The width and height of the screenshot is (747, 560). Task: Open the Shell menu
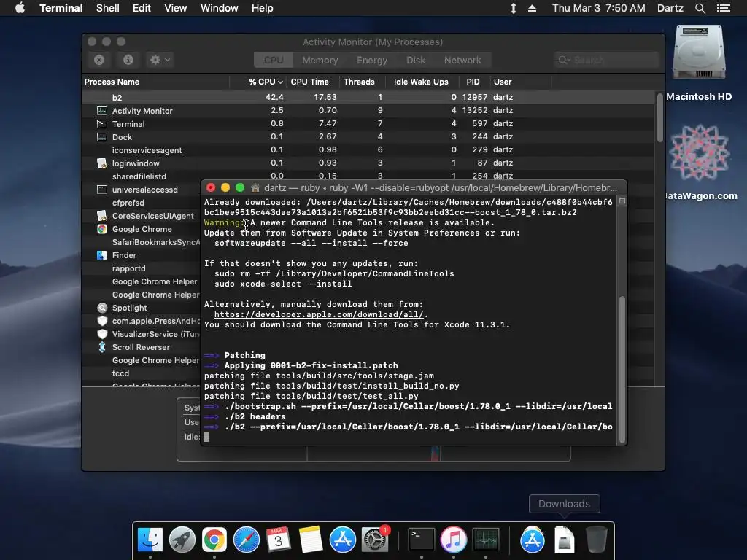[x=108, y=8]
